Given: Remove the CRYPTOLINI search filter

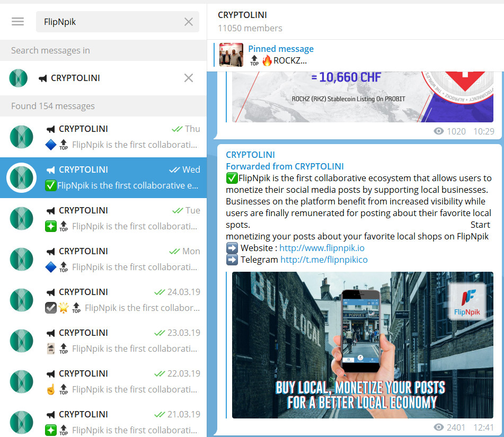Looking at the screenshot, I should click(x=189, y=78).
